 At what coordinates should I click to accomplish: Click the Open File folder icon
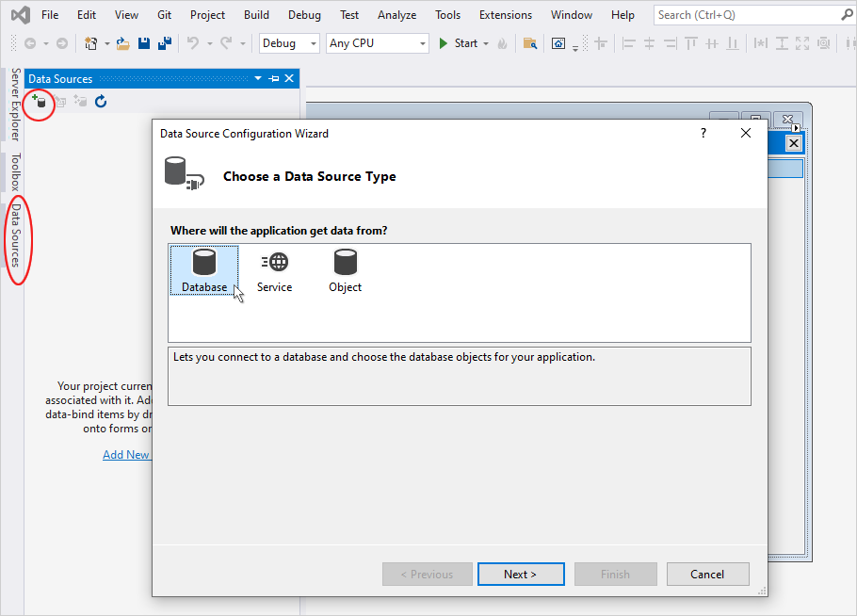click(122, 43)
